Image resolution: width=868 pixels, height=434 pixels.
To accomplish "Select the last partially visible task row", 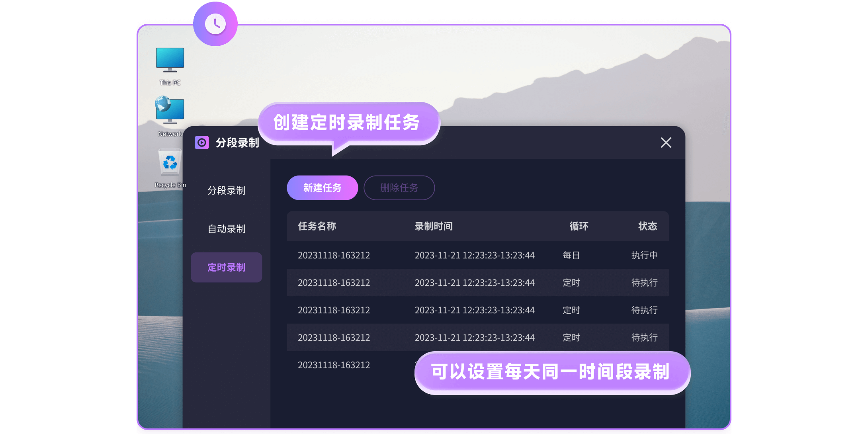I will [x=334, y=365].
